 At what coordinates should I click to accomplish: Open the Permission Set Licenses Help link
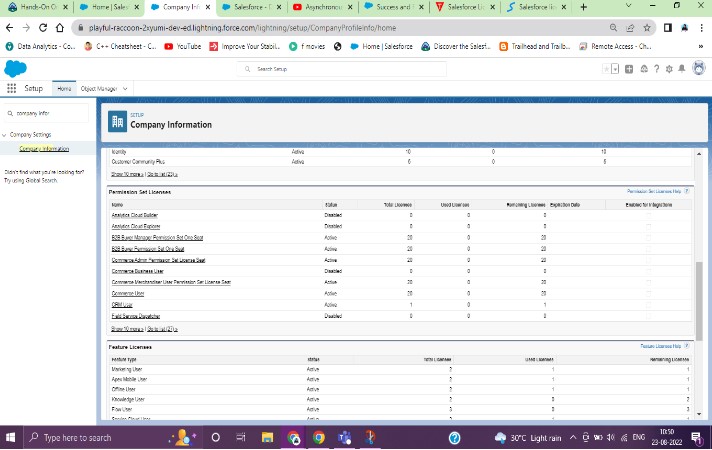654,190
